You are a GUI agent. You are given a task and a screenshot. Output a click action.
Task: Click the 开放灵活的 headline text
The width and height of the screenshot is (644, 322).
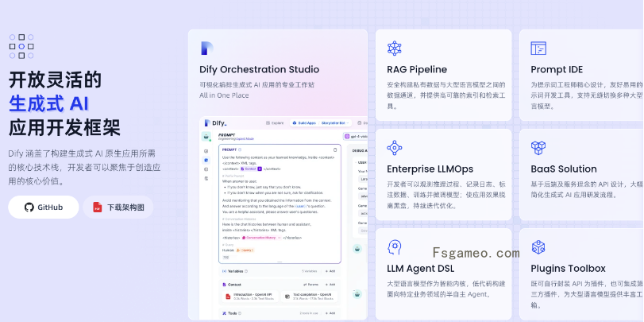point(55,80)
